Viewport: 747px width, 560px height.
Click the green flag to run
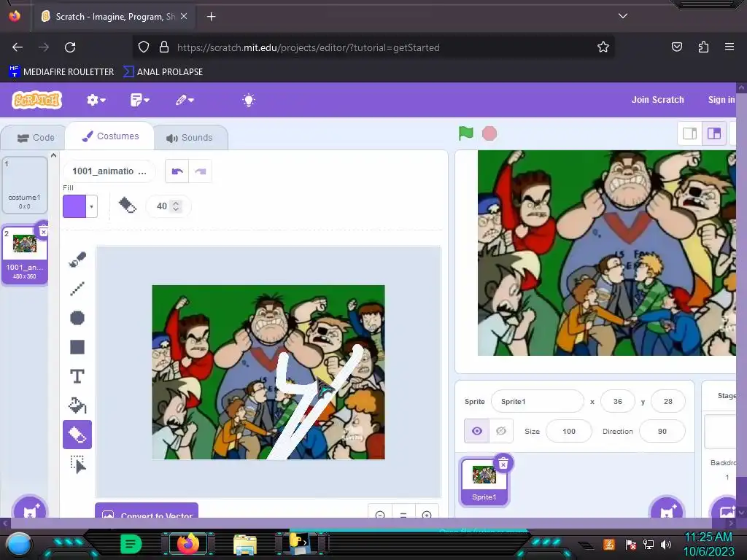[x=465, y=133]
